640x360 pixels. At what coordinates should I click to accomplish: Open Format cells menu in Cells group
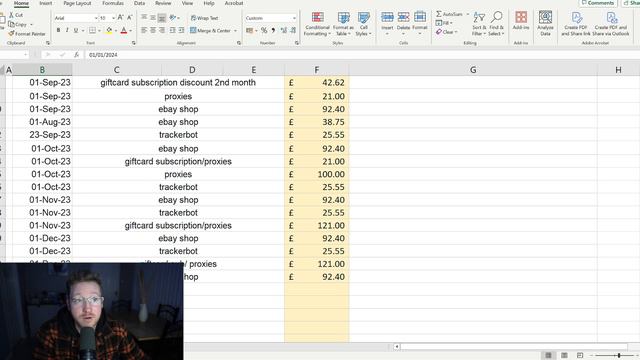[420, 23]
